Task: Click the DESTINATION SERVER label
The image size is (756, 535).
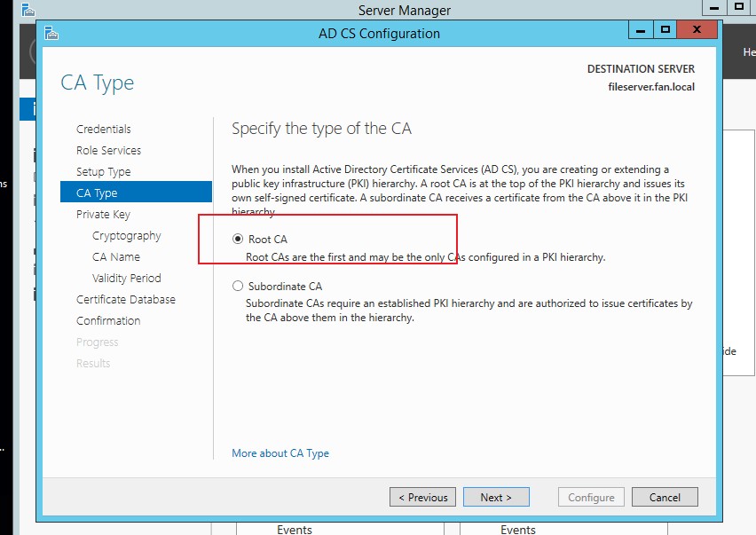Action: coord(641,69)
